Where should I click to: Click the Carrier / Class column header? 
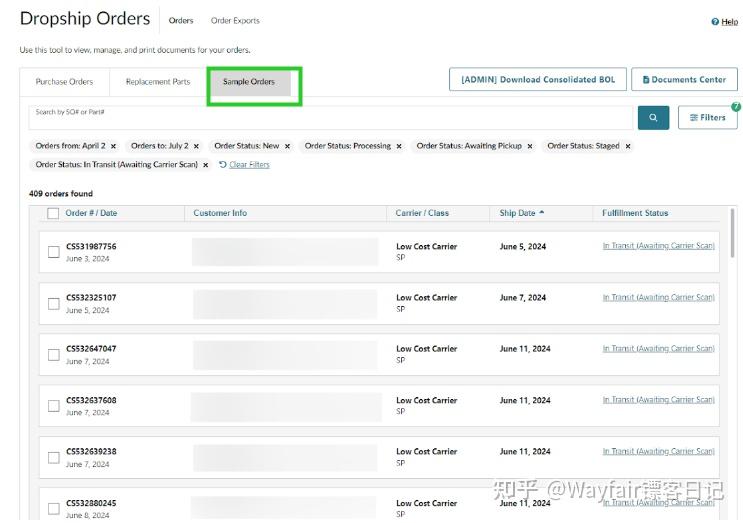pos(422,213)
